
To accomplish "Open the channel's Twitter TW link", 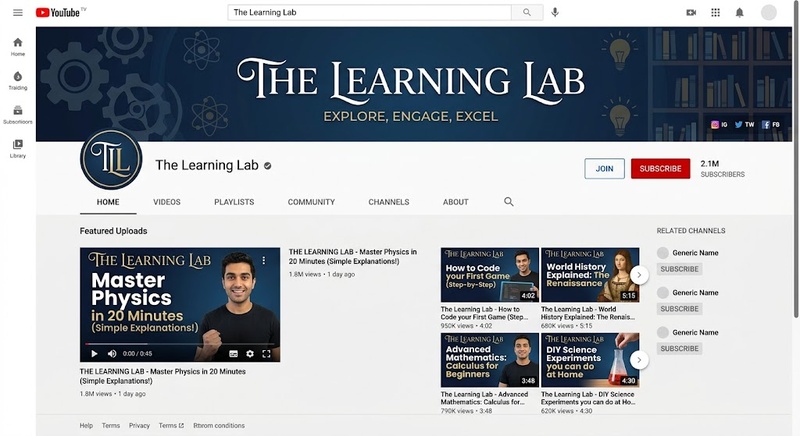I will (x=744, y=124).
